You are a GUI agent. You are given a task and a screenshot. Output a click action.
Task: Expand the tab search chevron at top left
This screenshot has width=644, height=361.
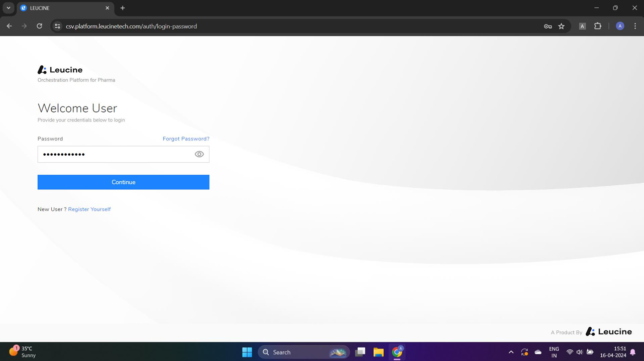(x=8, y=8)
